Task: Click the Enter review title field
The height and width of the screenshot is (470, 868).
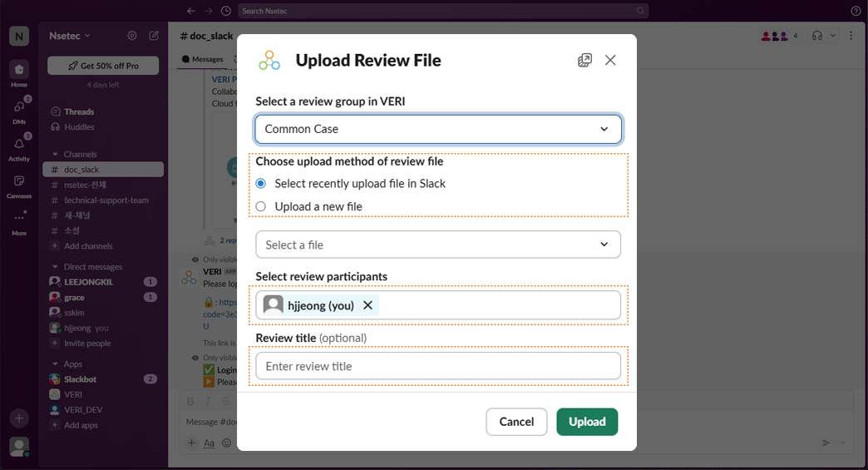Action: point(438,366)
